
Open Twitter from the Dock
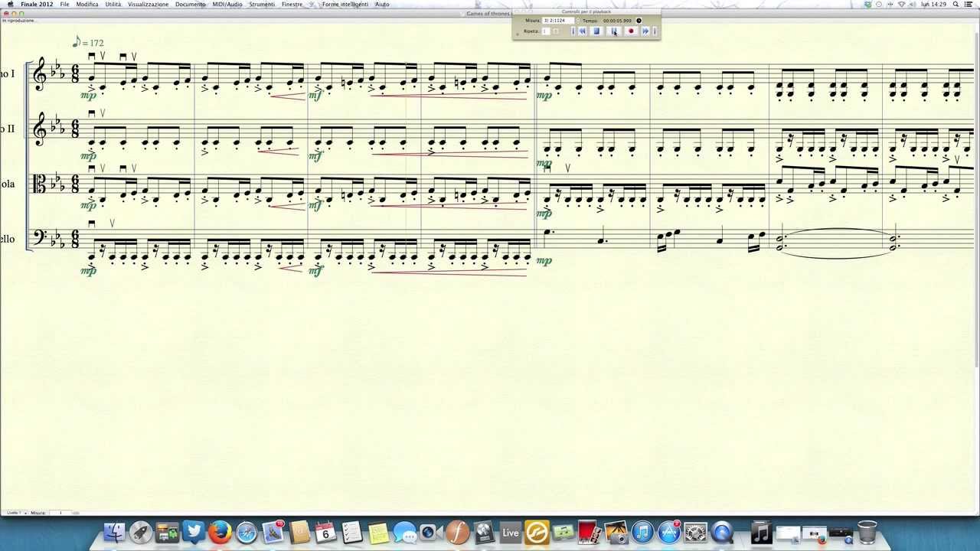click(x=194, y=532)
